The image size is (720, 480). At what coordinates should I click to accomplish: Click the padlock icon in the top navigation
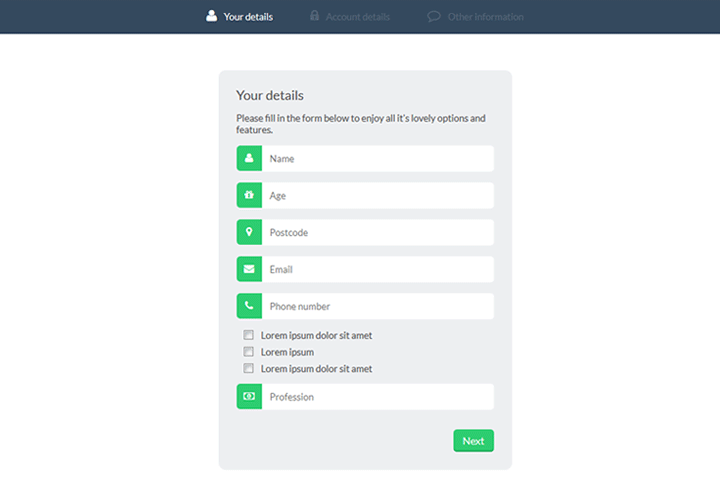pyautogui.click(x=315, y=16)
